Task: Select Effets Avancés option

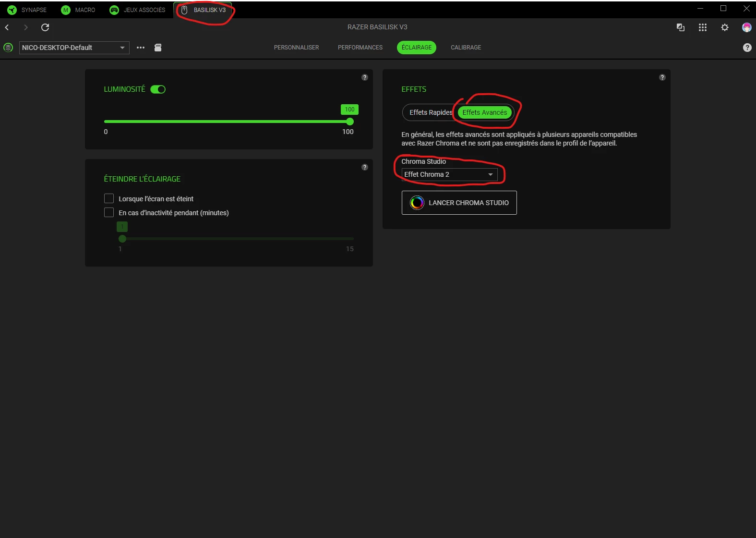Action: tap(485, 112)
